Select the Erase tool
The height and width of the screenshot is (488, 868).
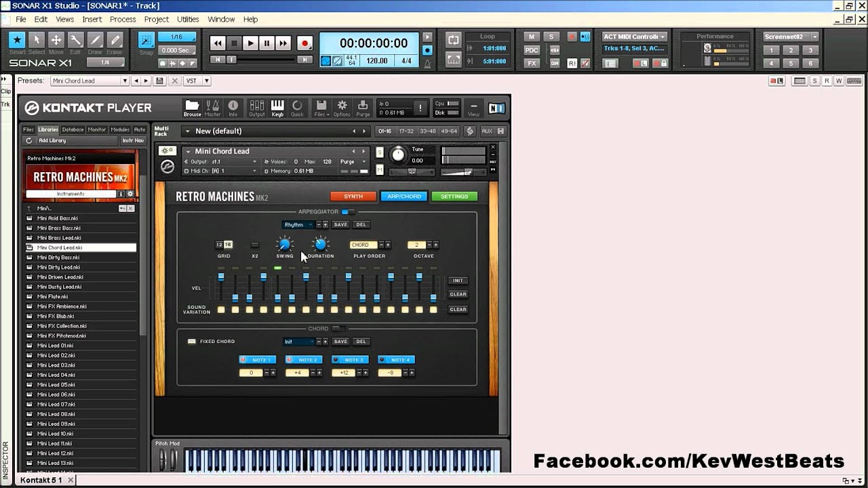pos(115,40)
